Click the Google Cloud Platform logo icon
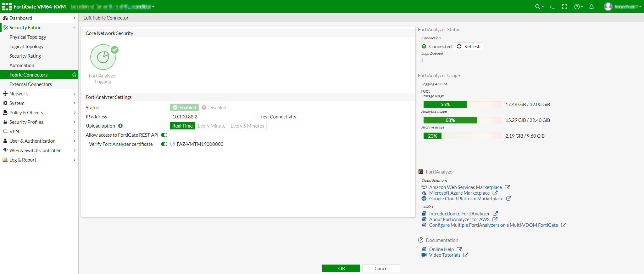Screen dimensions: 644x274 coord(424,198)
